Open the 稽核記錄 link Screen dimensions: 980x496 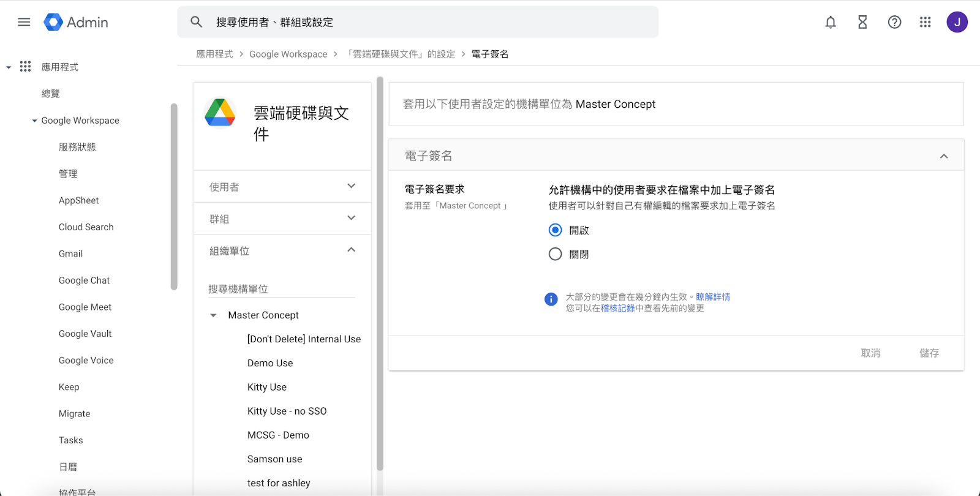(x=617, y=308)
